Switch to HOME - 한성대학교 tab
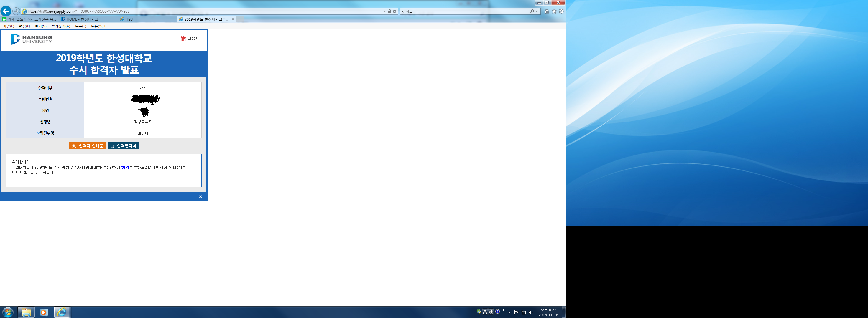The image size is (868, 318). tap(89, 19)
